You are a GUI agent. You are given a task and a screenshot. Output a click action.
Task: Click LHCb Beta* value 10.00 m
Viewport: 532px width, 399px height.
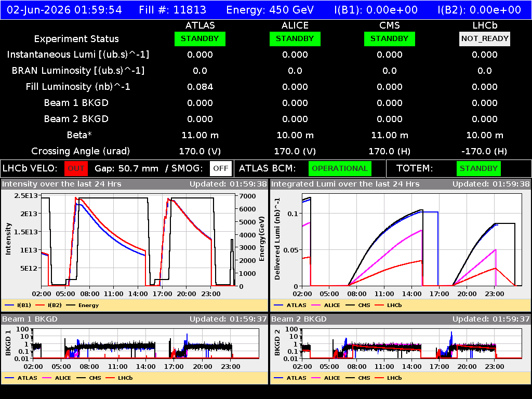click(485, 136)
